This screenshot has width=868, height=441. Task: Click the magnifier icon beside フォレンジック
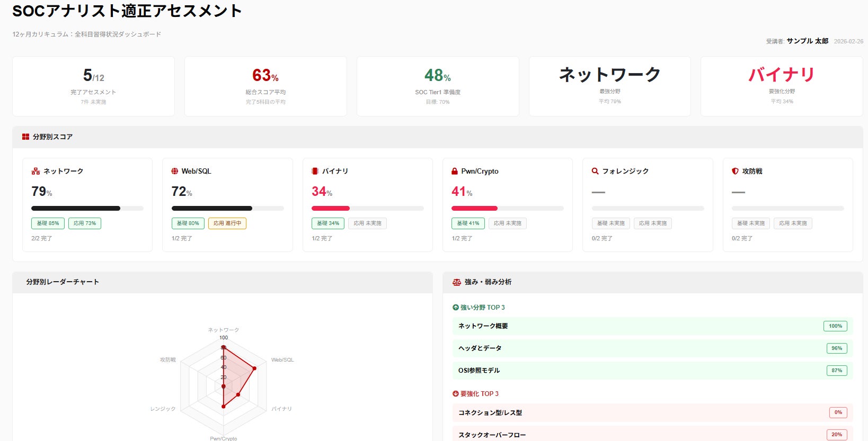pos(595,171)
